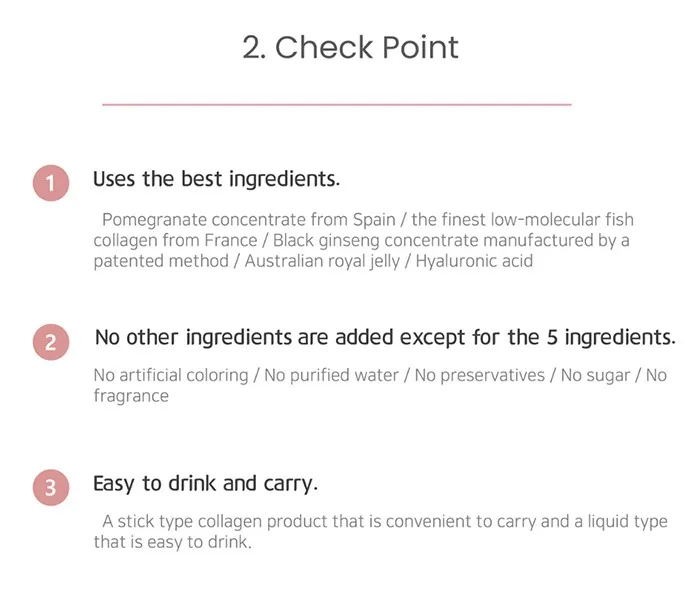This screenshot has width=700, height=590.
Task: Click the "Easy to drink and carry." heading
Action: coord(205,484)
